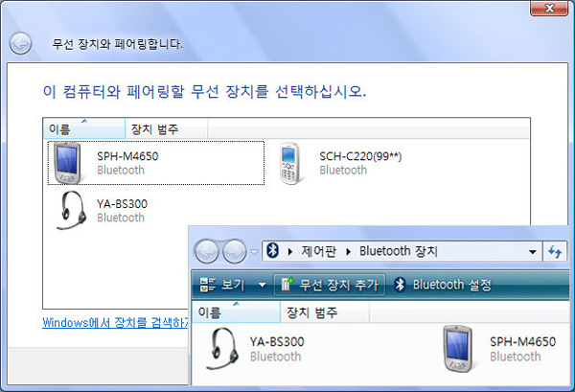This screenshot has height=392, width=575.
Task: Expand the breadcrumb arrow before Bluetooth 장치
Action: pos(349,251)
